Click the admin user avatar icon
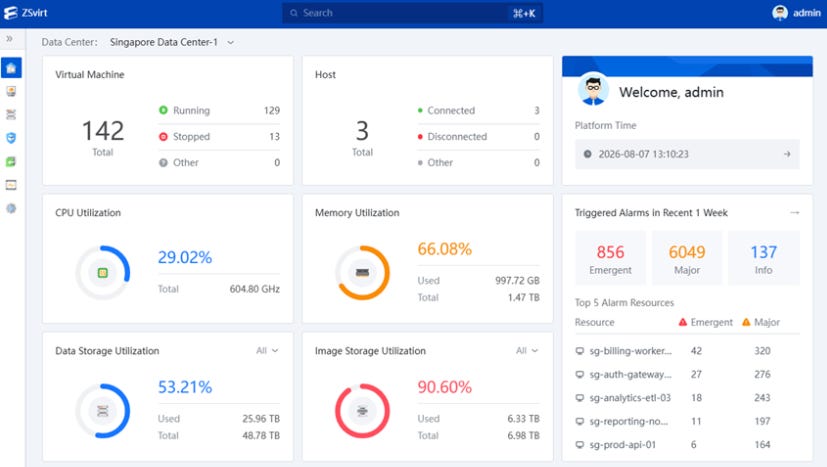Viewport: 827px width, 467px height. (780, 13)
